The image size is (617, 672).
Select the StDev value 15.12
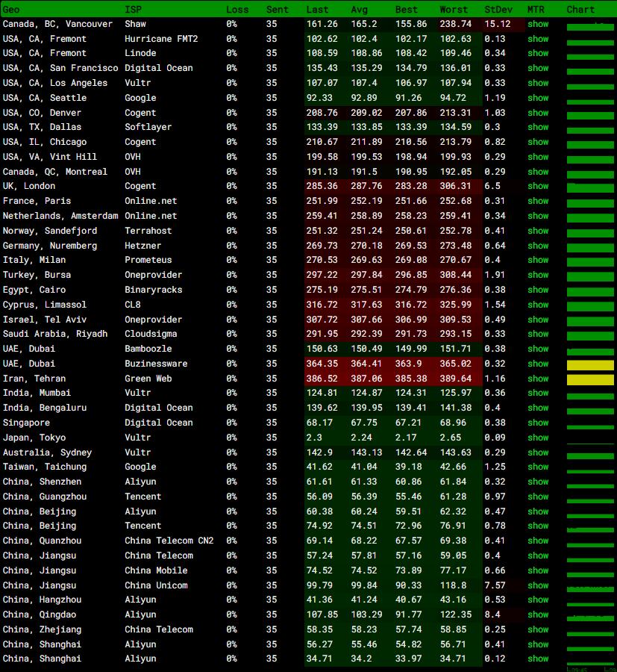[498, 24]
